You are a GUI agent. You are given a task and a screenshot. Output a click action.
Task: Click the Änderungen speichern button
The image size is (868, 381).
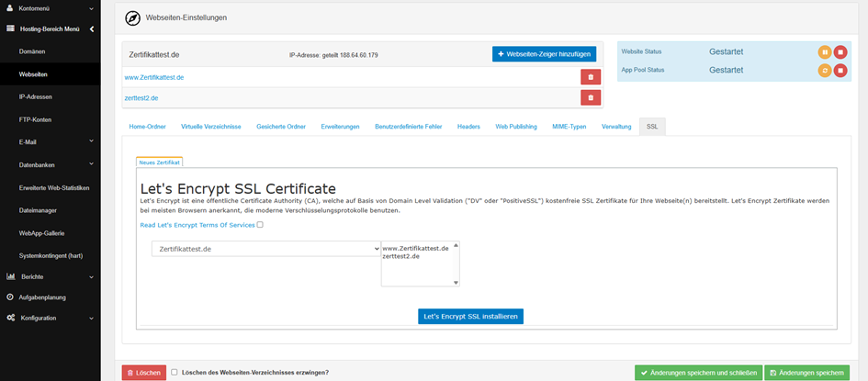tap(807, 373)
